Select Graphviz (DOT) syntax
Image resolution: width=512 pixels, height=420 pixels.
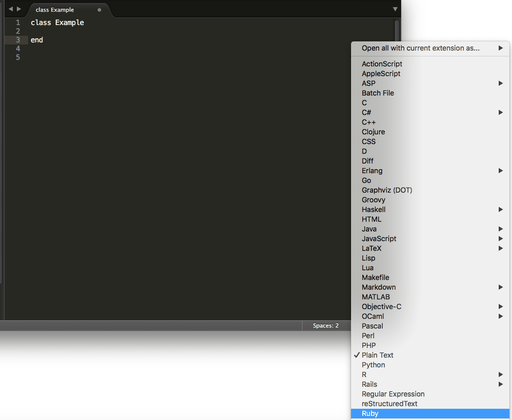(430, 190)
